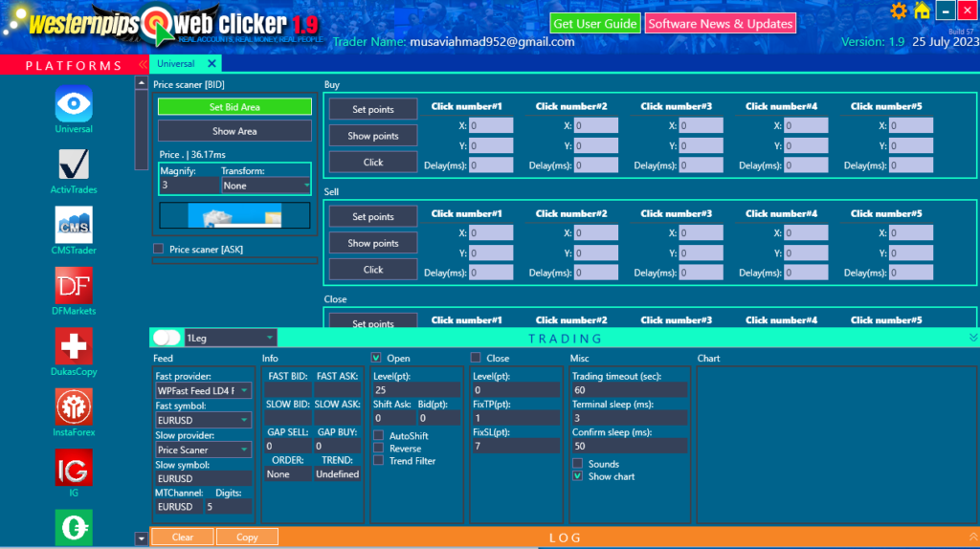Click Set points in Close section
The image size is (980, 549).
(373, 321)
